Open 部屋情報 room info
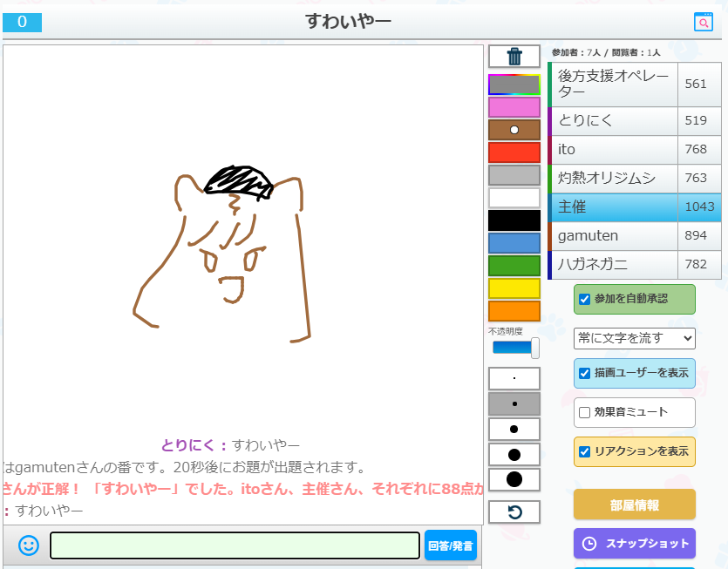This screenshot has width=728, height=569. point(634,505)
